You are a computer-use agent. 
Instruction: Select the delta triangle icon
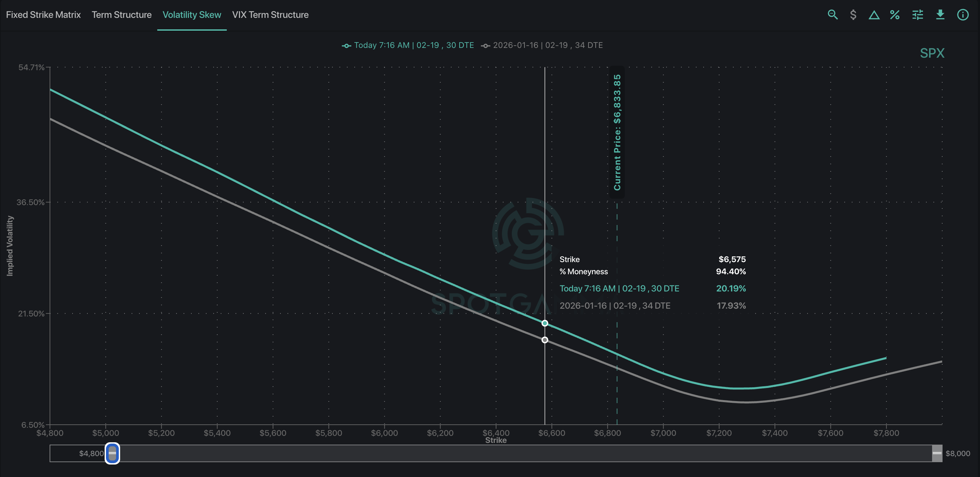(874, 15)
